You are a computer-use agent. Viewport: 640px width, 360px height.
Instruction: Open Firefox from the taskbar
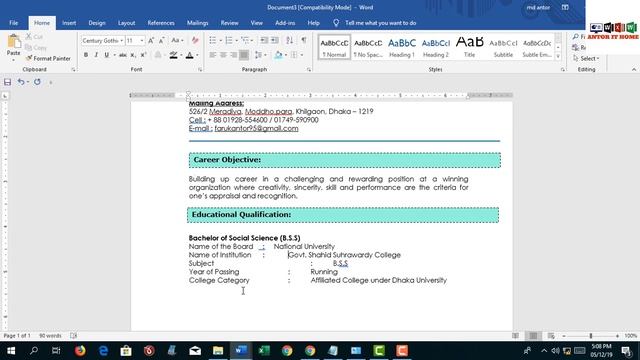click(x=80, y=351)
